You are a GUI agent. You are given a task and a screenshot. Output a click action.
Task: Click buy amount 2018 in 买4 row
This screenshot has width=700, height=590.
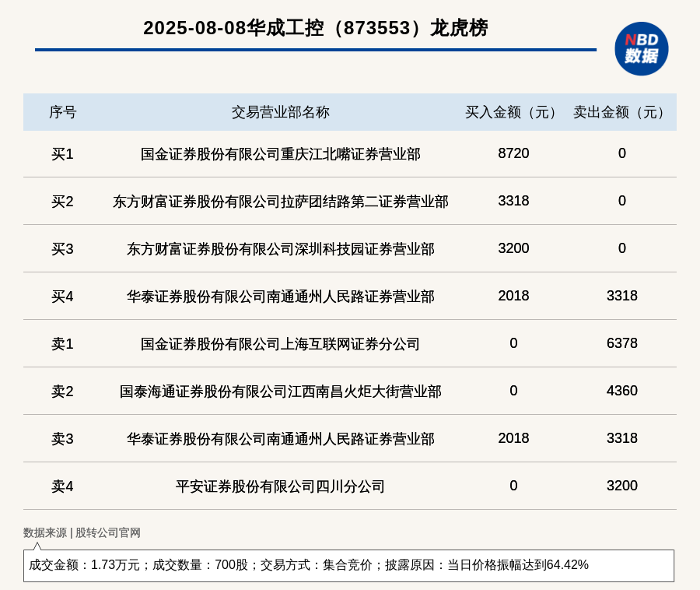[513, 296]
